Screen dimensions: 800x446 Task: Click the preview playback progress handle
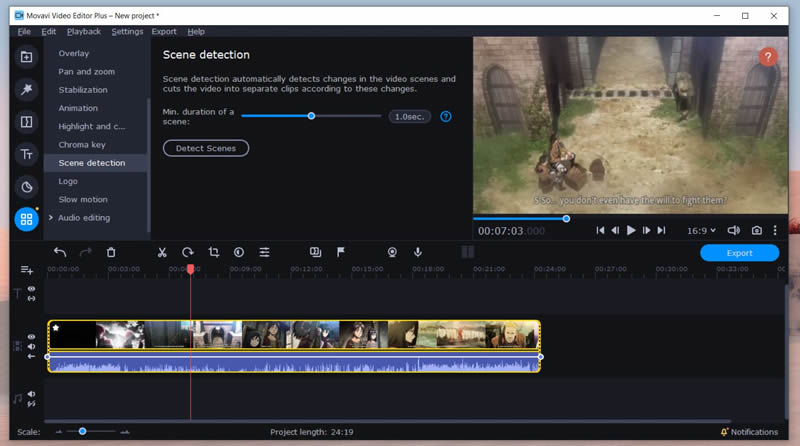[566, 218]
